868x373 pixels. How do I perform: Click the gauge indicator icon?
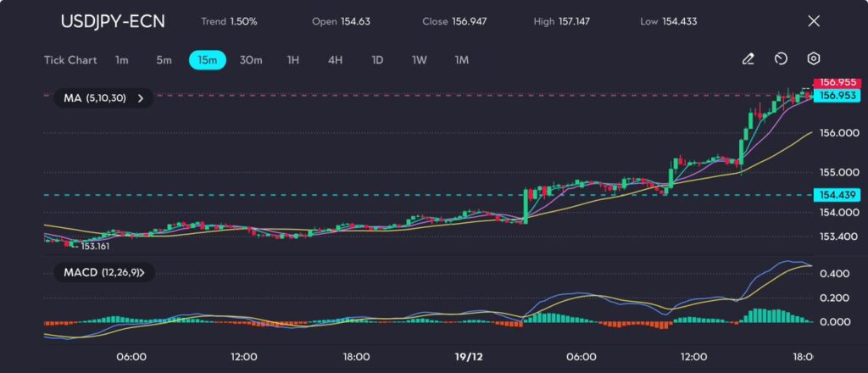click(x=781, y=59)
